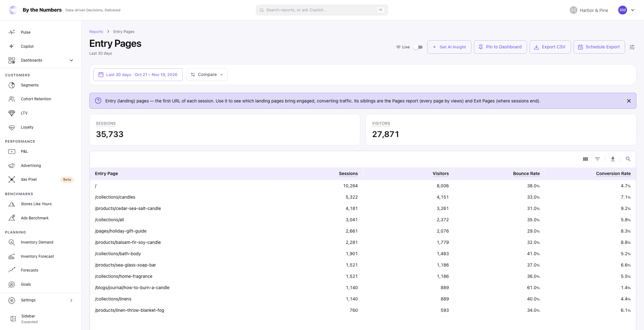Focus the search reports input
This screenshot has height=330, width=644.
click(322, 10)
